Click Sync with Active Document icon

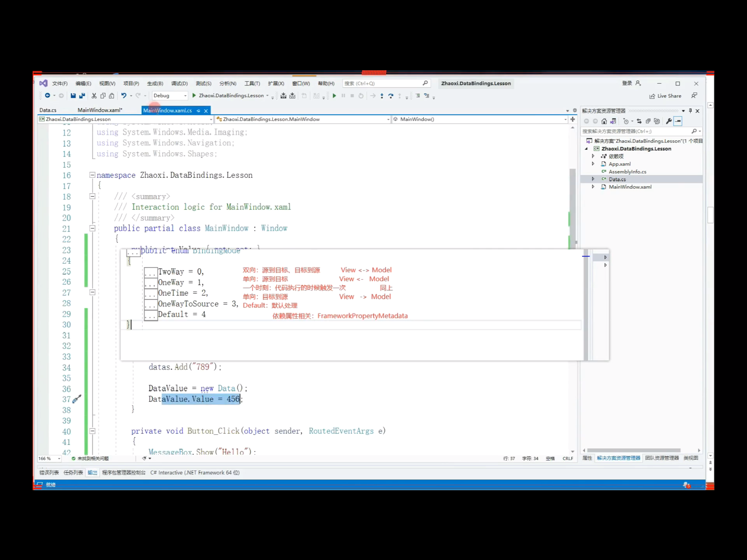[x=639, y=121]
